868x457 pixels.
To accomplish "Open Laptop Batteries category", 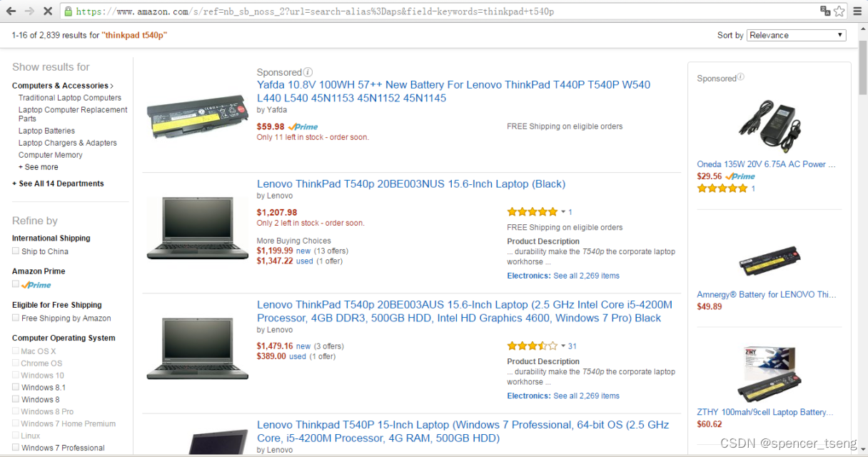I will (x=46, y=131).
